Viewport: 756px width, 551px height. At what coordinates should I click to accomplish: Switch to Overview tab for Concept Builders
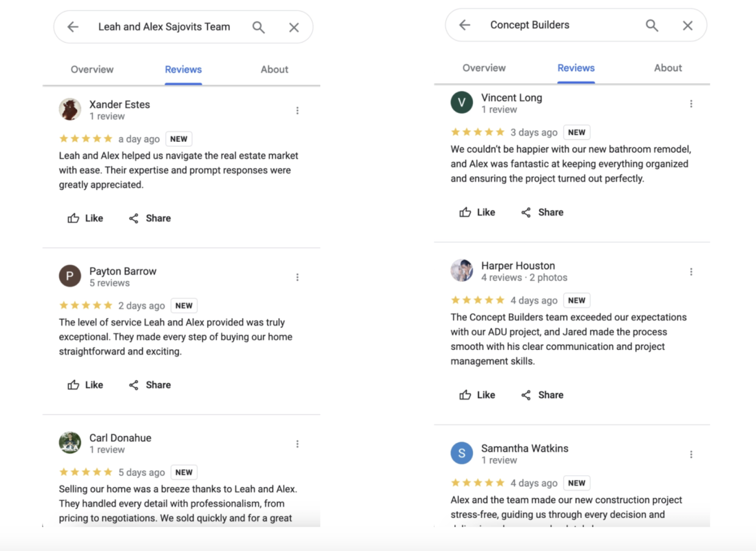pos(484,68)
